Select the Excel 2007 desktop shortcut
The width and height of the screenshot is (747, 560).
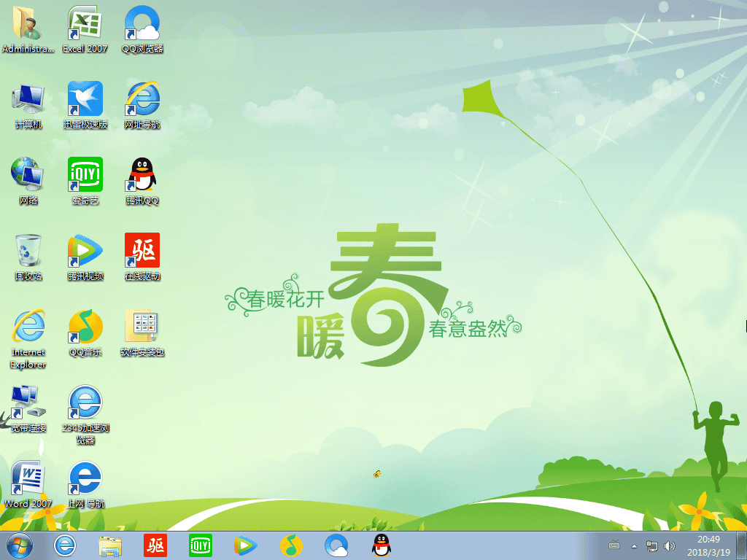pyautogui.click(x=85, y=29)
